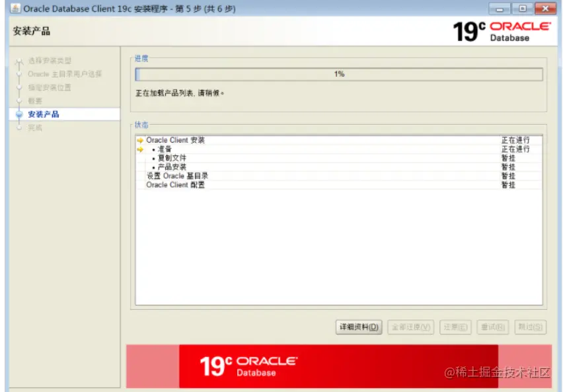Maximize the installer window
Viewport: 563px width, 392px height.
click(x=523, y=9)
